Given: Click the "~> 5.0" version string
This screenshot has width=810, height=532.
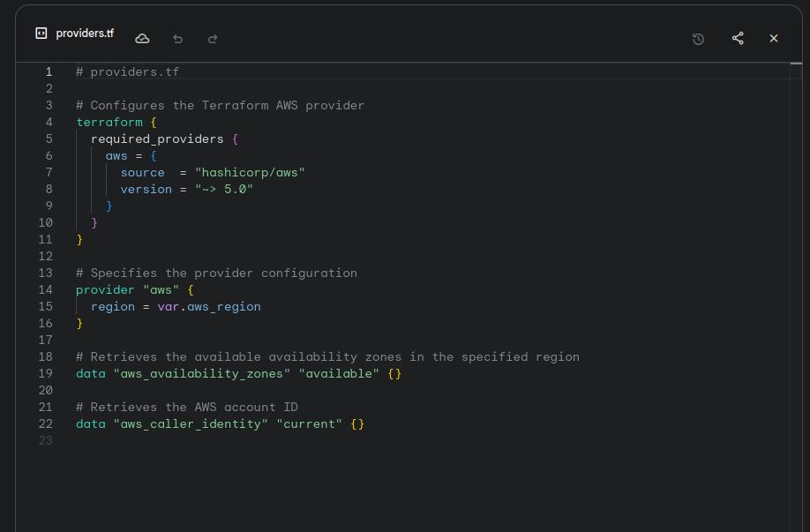Looking at the screenshot, I should (x=224, y=190).
